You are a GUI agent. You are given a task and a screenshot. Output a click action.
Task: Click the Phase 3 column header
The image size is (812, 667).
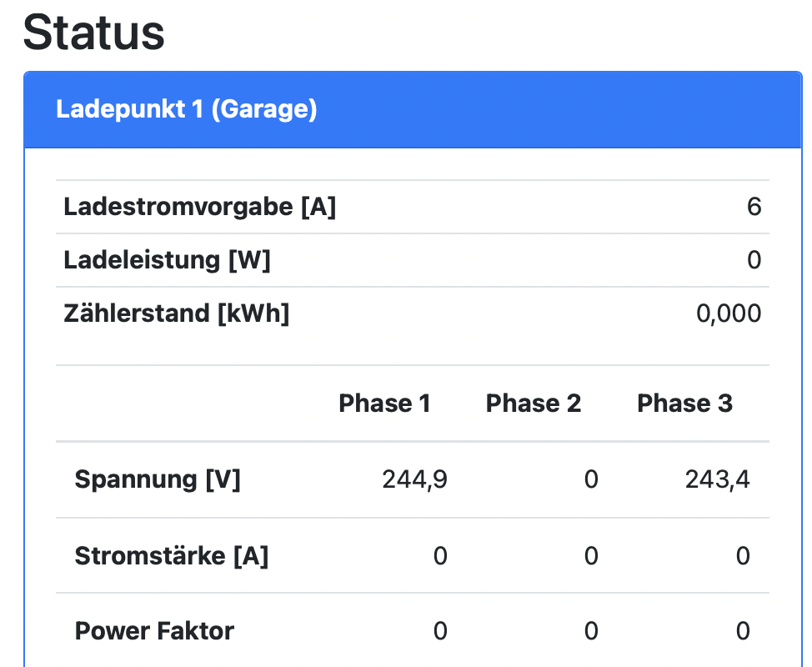coord(684,404)
